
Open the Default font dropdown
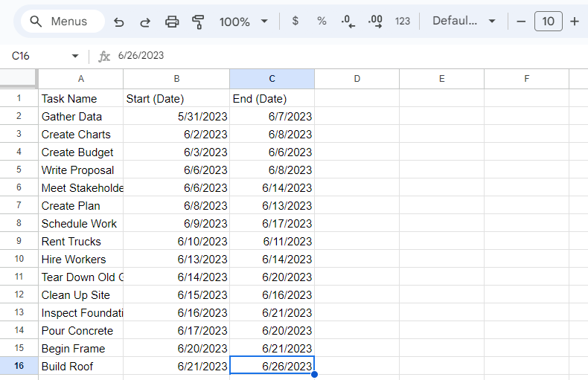pyautogui.click(x=464, y=21)
